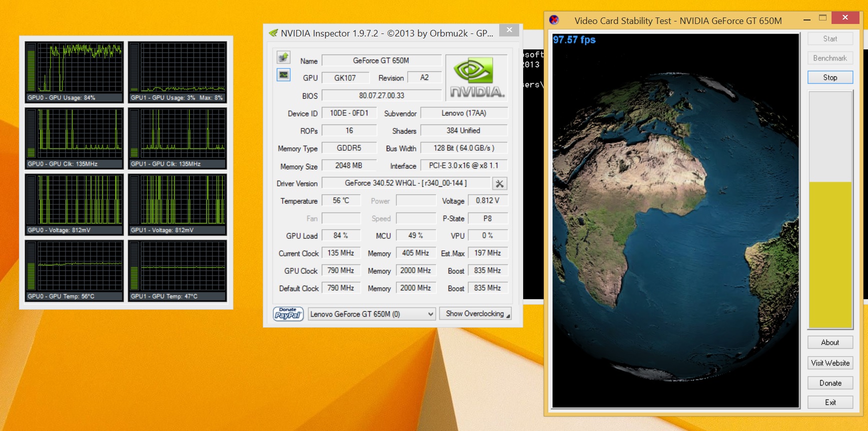
Task: Click Est.Max field 197 MHz
Action: pyautogui.click(x=488, y=253)
